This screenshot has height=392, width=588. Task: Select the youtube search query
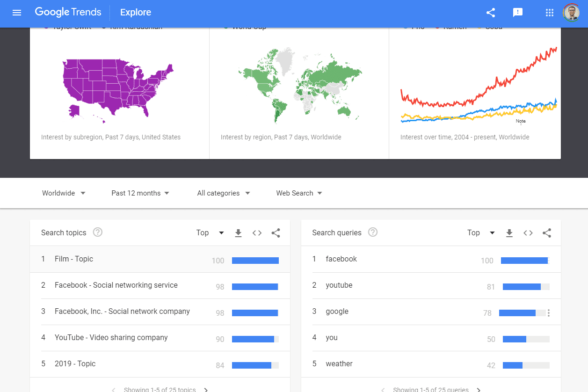click(x=339, y=285)
